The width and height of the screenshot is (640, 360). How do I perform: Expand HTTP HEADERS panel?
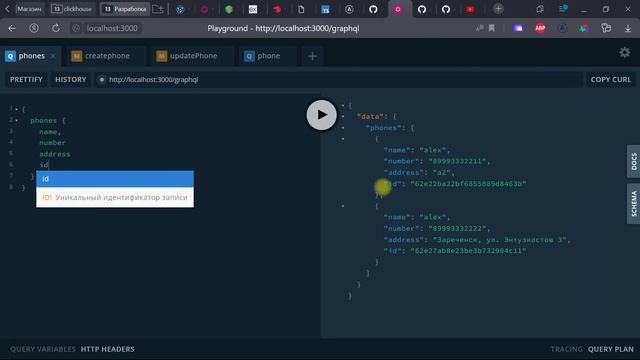[107, 349]
